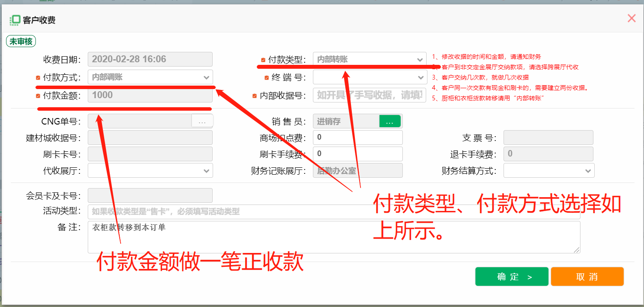The width and height of the screenshot is (644, 307).
Task: Open the CNG单号 lookup via ellipsis button
Action: pos(202,121)
